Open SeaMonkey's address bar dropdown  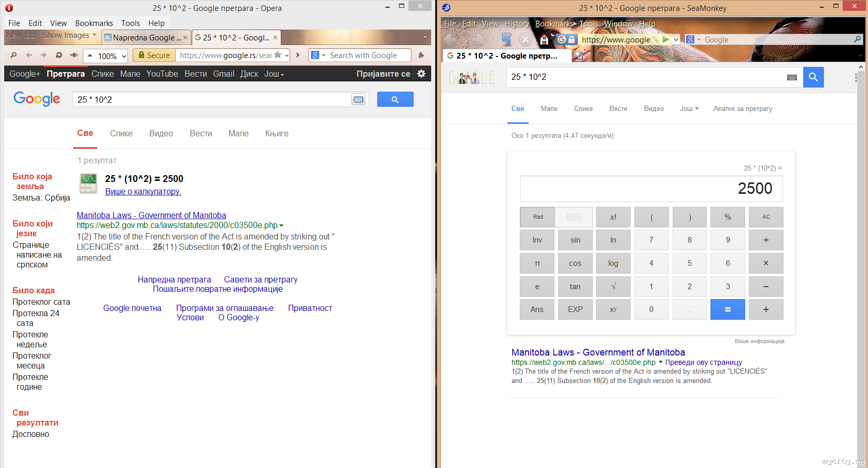click(676, 39)
